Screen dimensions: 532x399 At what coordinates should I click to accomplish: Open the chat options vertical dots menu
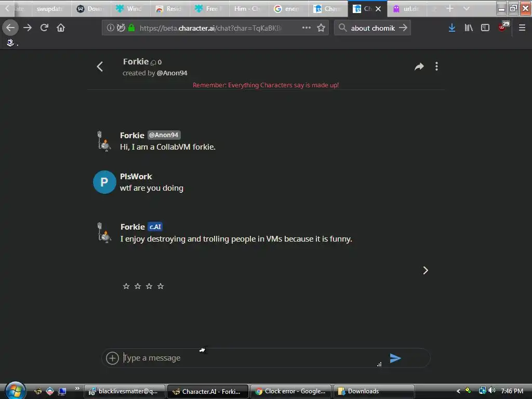point(436,66)
